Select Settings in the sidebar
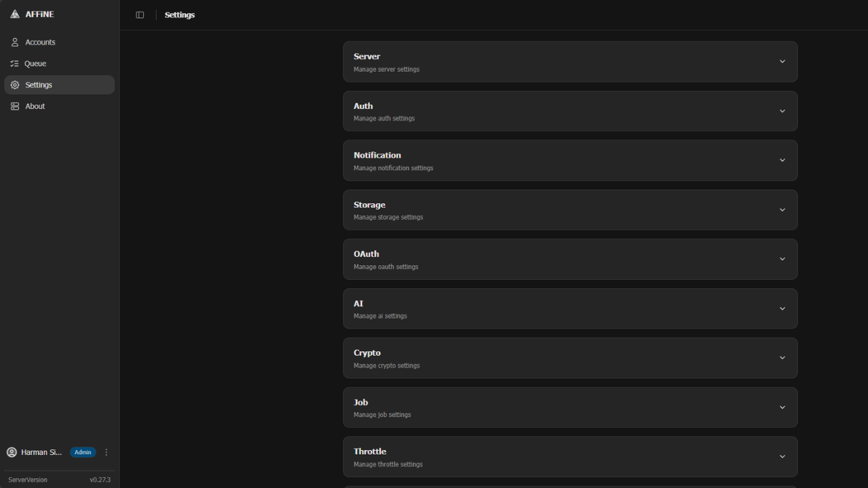868x488 pixels. pyautogui.click(x=60, y=85)
